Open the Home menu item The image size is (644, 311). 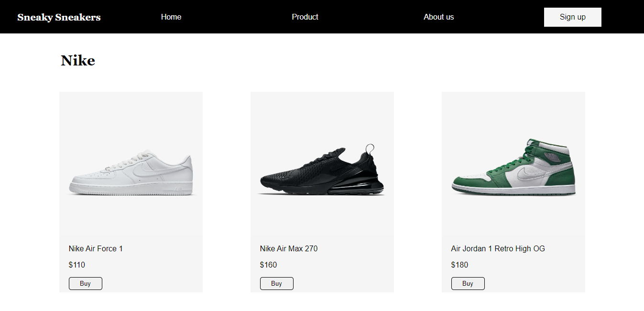pyautogui.click(x=171, y=17)
